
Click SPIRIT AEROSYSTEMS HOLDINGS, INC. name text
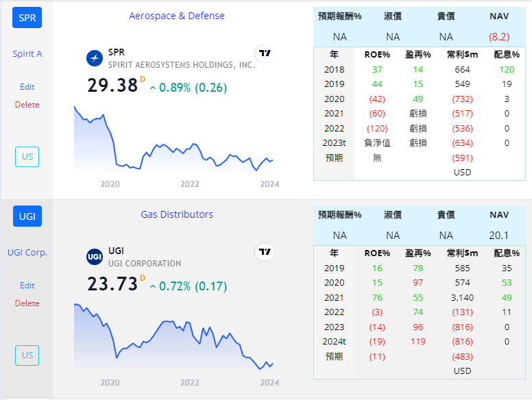(x=182, y=65)
